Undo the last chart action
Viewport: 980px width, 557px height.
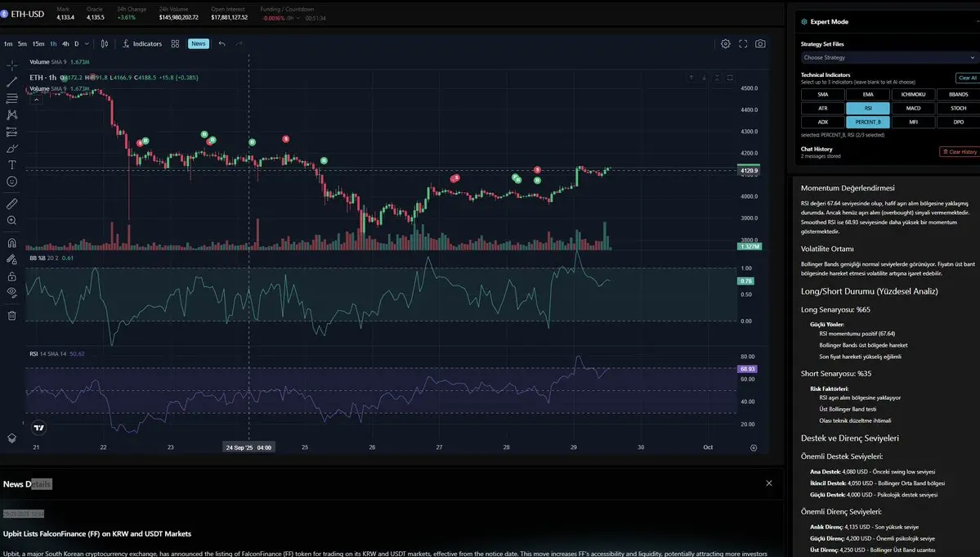tap(222, 44)
